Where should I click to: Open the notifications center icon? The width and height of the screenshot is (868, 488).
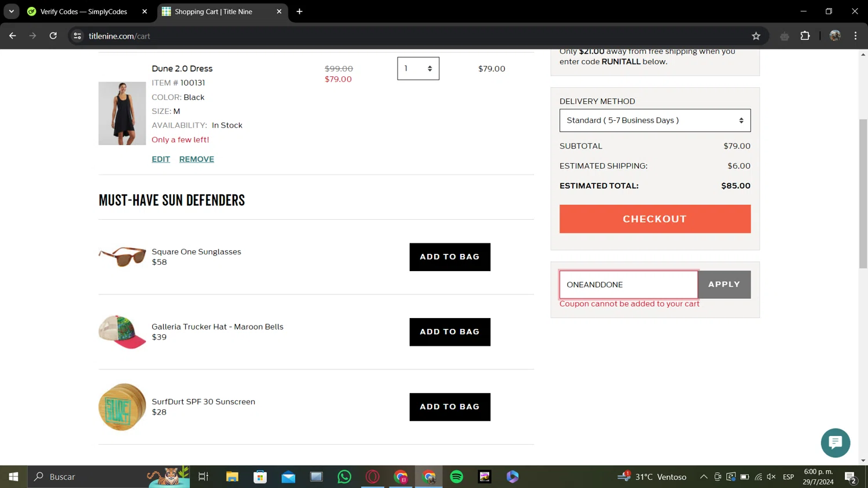tap(851, 477)
